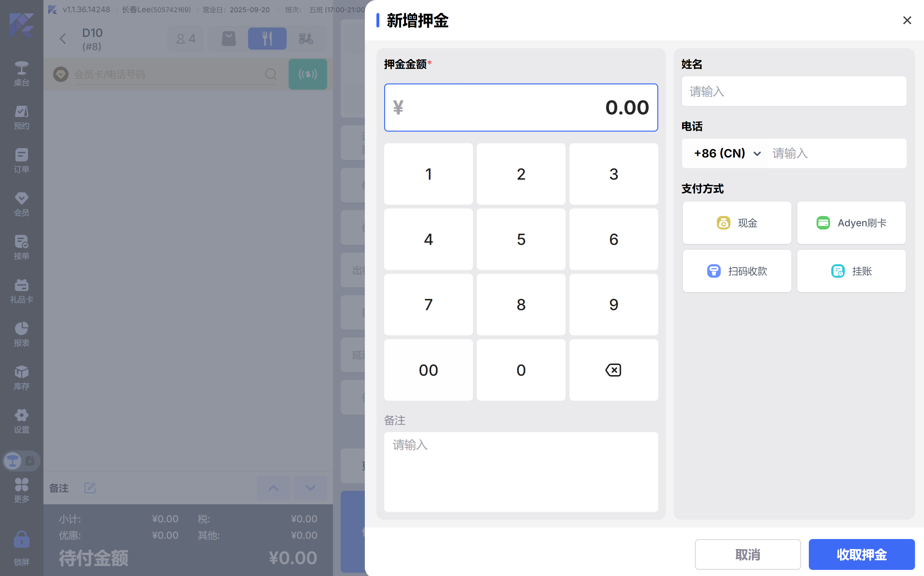Switch to dine-in fork and knife tab
This screenshot has width=924, height=576.
pos(267,39)
